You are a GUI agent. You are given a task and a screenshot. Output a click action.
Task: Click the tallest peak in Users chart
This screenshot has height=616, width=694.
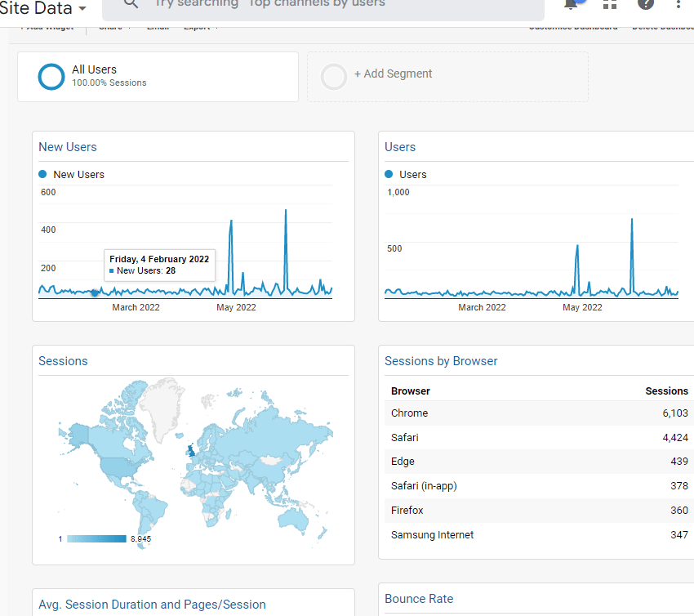pyautogui.click(x=632, y=220)
